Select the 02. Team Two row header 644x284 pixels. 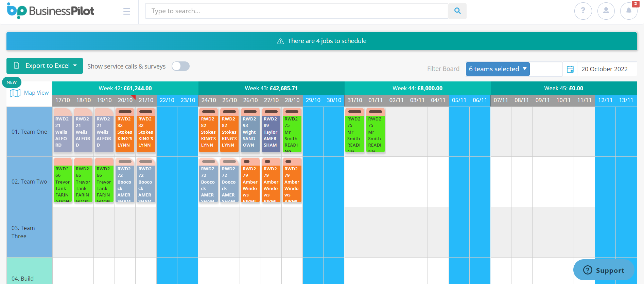coord(29,182)
